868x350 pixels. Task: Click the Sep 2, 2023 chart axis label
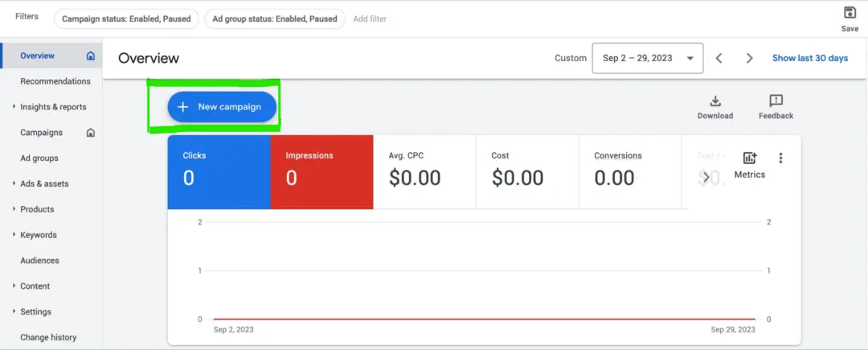coord(234,330)
